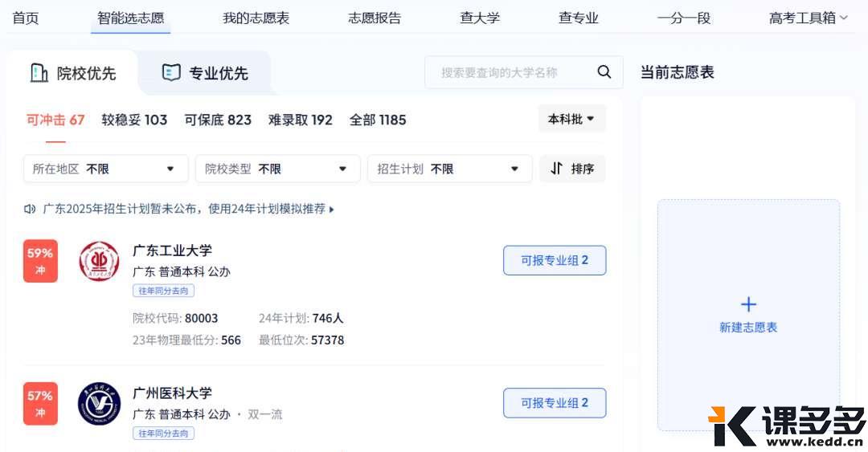This screenshot has height=452, width=868.
Task: Click Guangzhou Medical University logo
Action: pos(99,403)
